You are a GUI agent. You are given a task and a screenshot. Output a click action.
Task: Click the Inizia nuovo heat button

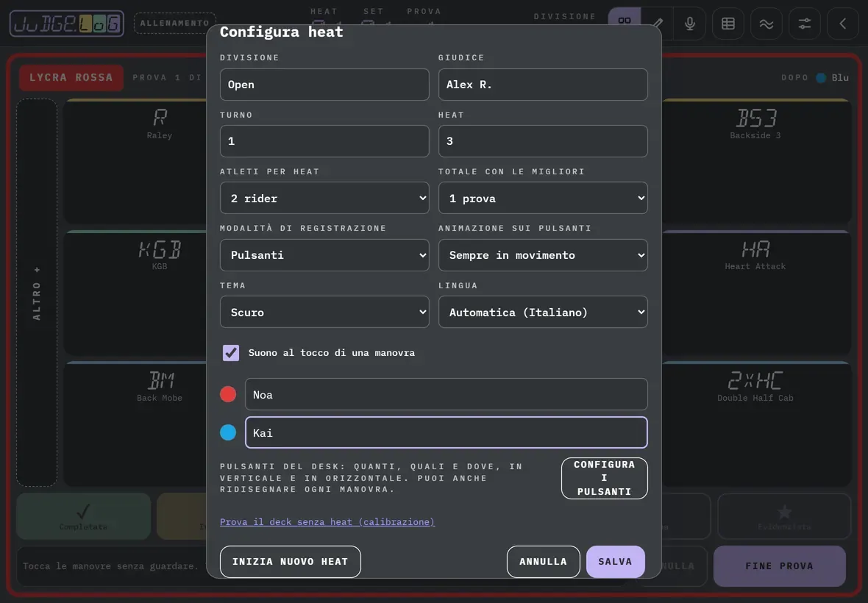pos(290,562)
